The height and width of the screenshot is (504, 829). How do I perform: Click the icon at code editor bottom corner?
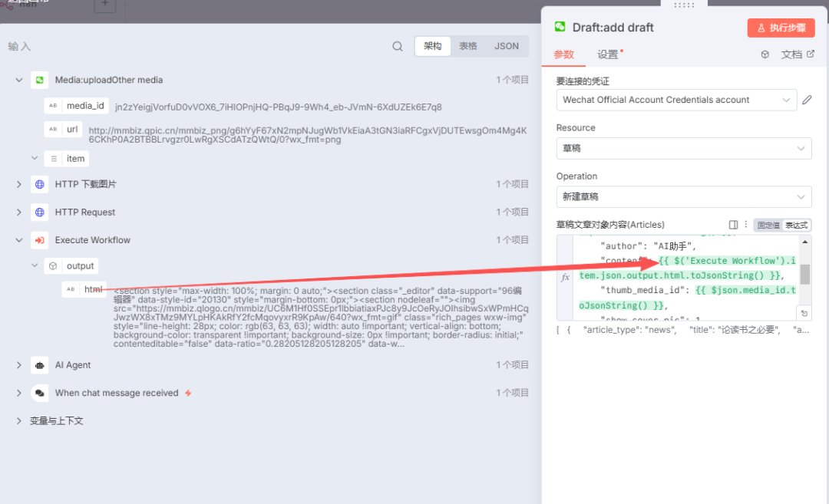(x=804, y=313)
